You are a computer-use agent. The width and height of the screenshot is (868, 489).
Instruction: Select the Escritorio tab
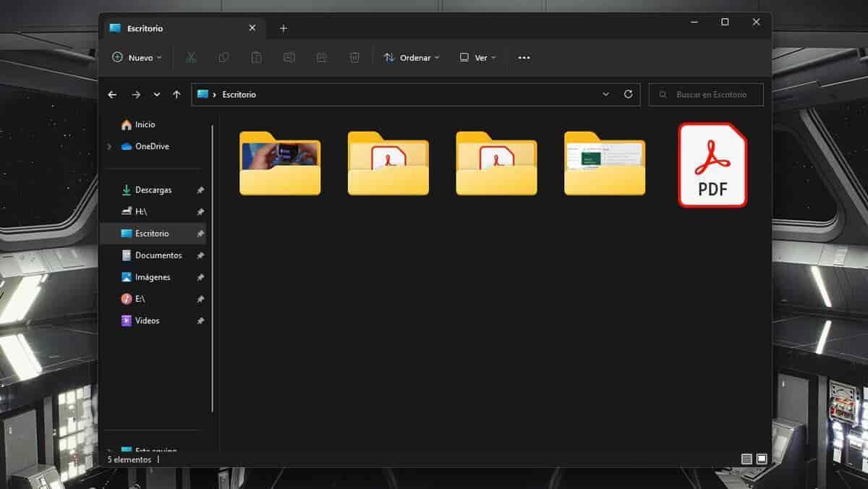point(174,28)
